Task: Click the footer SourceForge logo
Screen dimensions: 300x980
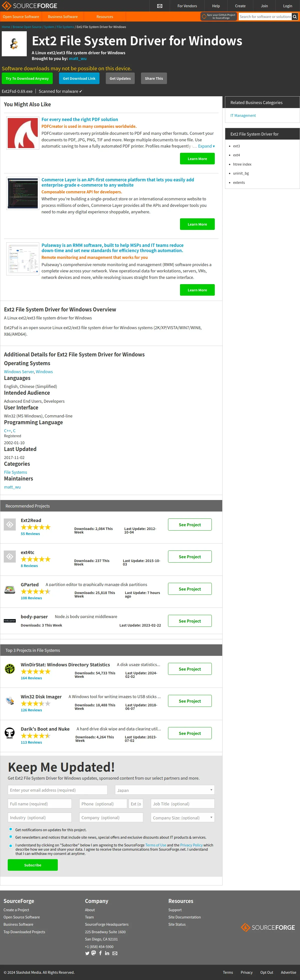Action: tap(268, 927)
